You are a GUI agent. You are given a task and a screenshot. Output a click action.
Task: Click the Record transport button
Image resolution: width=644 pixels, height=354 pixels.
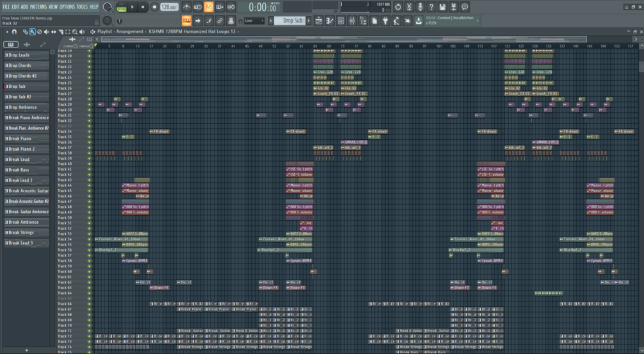[x=154, y=7]
